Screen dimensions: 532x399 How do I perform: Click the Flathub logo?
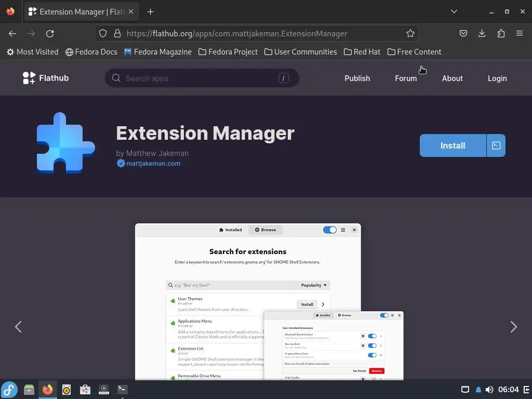point(46,78)
